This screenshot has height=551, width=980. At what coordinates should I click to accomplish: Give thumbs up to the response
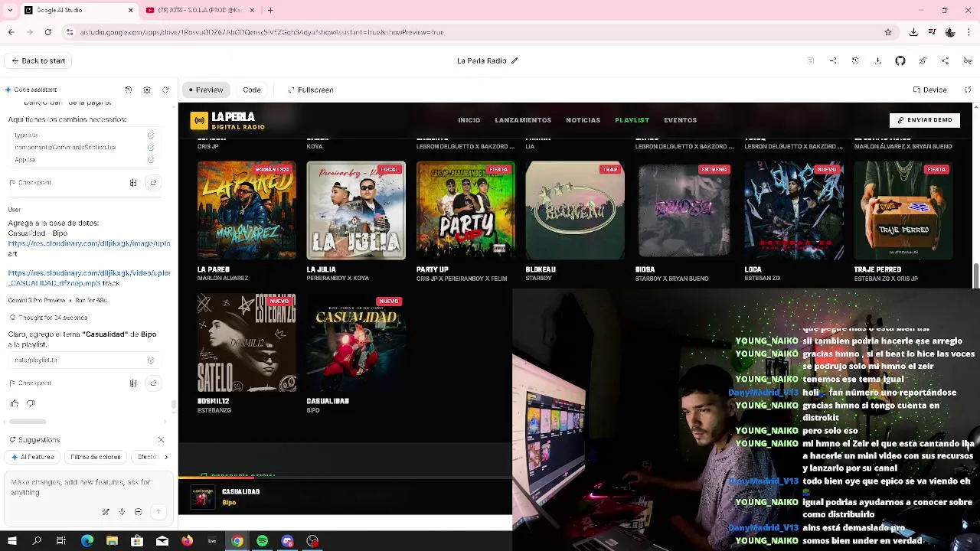(15, 403)
